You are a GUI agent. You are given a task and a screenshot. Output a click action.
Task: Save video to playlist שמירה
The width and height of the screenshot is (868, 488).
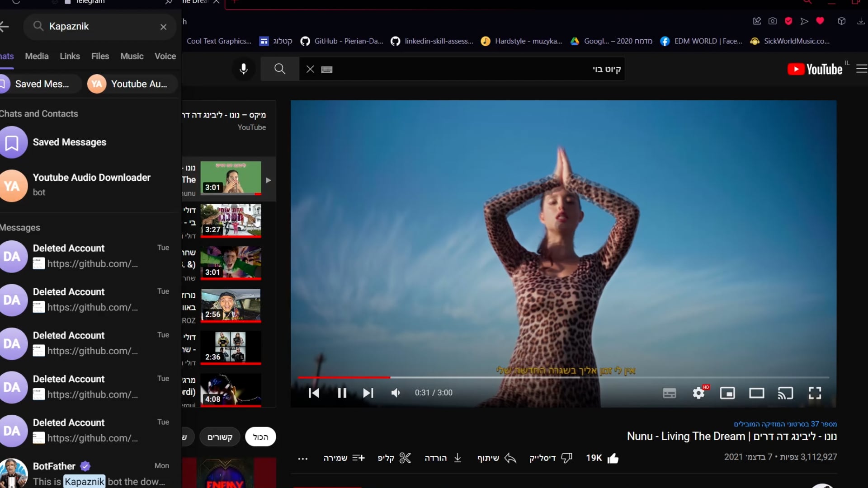click(344, 458)
